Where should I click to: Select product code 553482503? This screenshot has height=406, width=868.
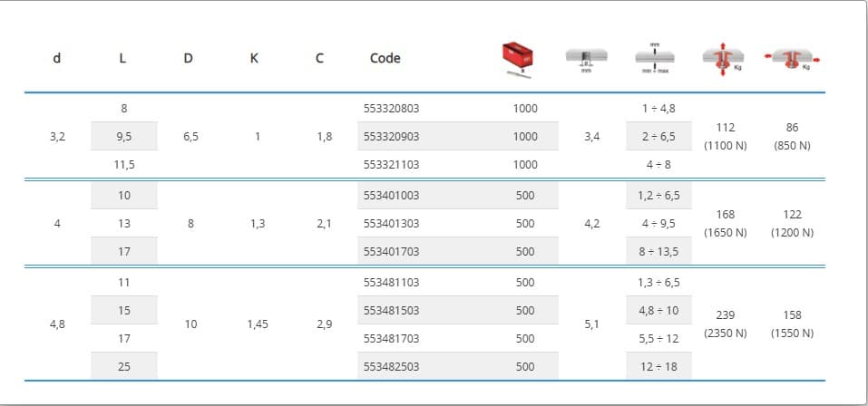pyautogui.click(x=391, y=367)
